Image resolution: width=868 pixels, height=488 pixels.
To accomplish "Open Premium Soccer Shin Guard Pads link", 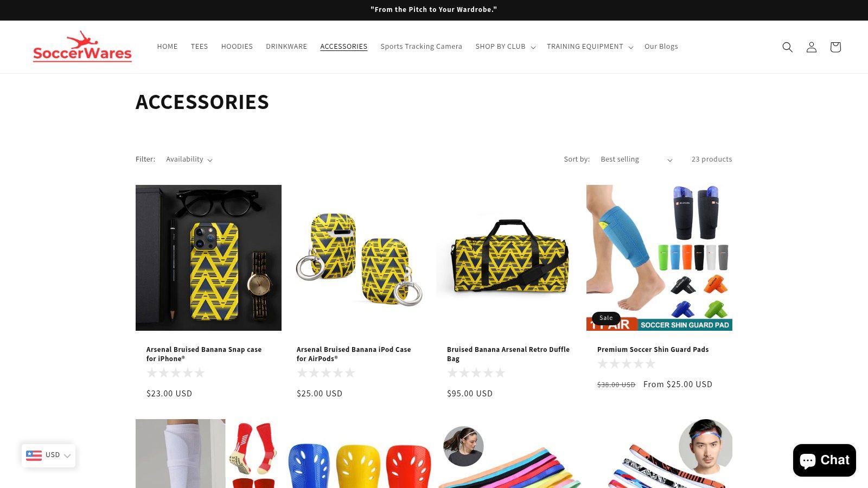I will (x=653, y=350).
